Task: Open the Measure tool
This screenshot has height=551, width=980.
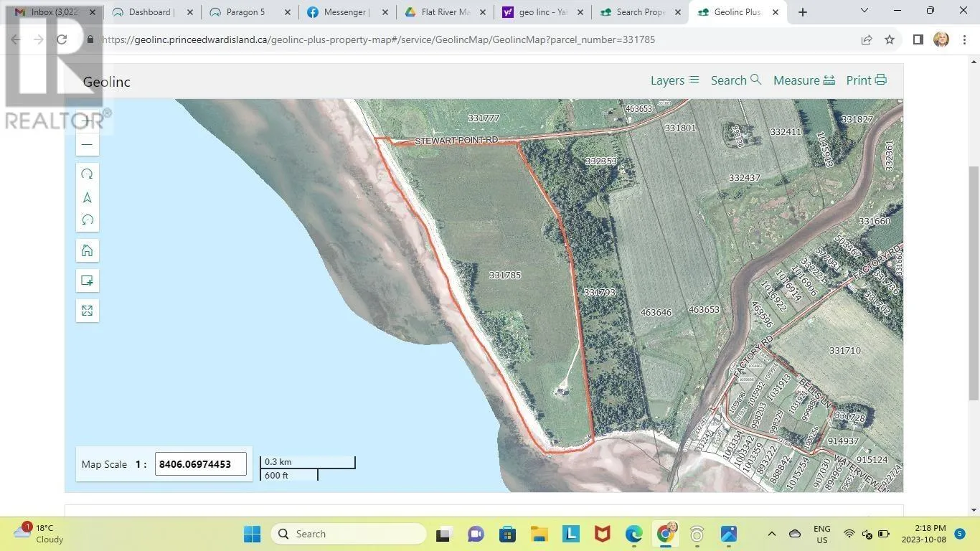Action: coord(804,80)
